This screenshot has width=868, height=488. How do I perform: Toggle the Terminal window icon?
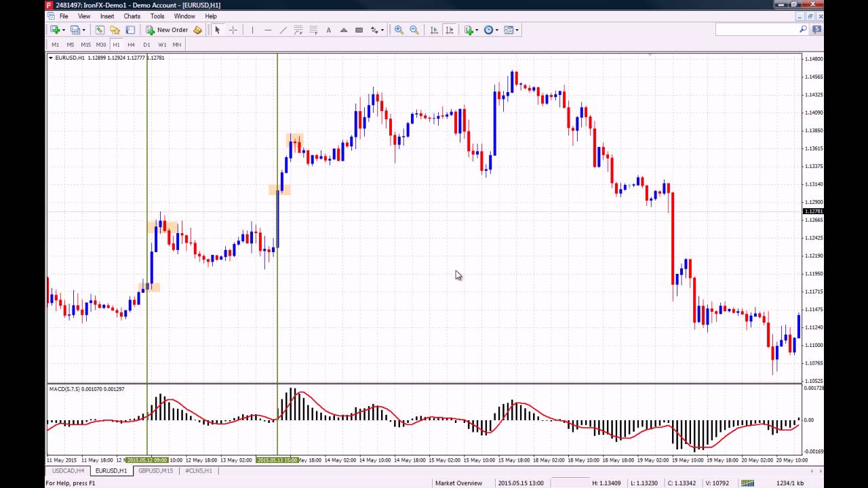pos(130,30)
